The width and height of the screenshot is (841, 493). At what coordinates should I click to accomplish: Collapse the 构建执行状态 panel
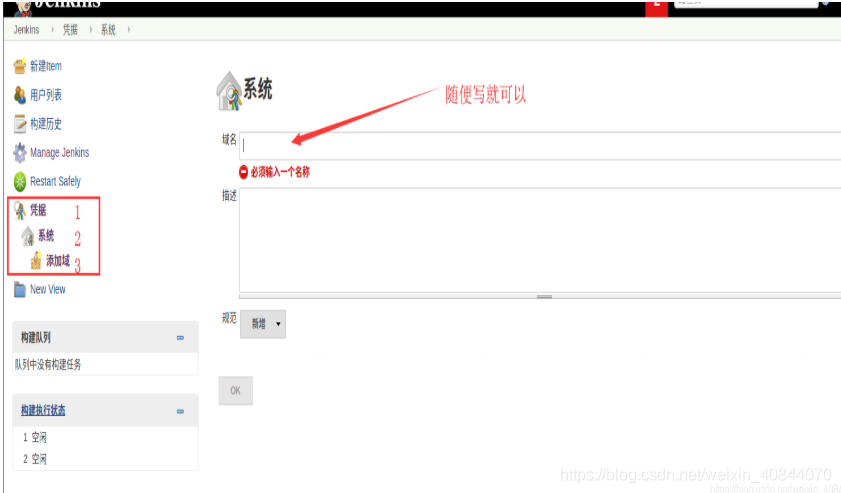point(180,411)
